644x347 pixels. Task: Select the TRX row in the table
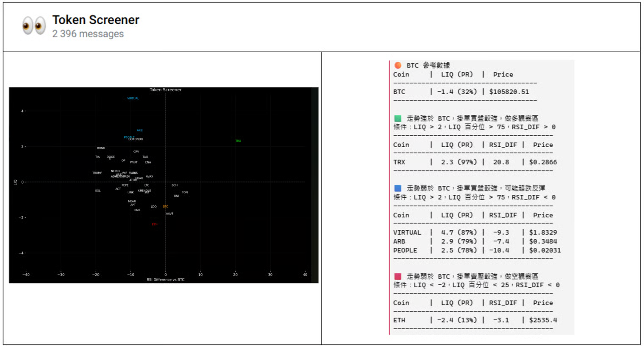tap(475, 162)
